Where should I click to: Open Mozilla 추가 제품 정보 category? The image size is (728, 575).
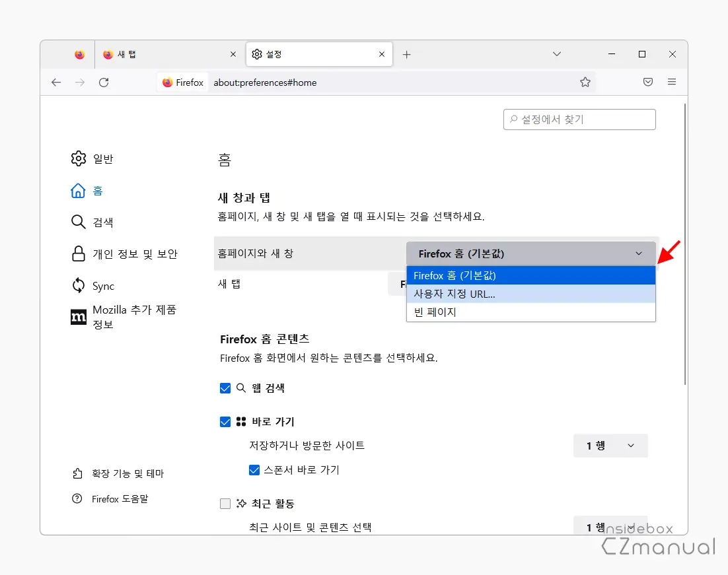(x=124, y=317)
